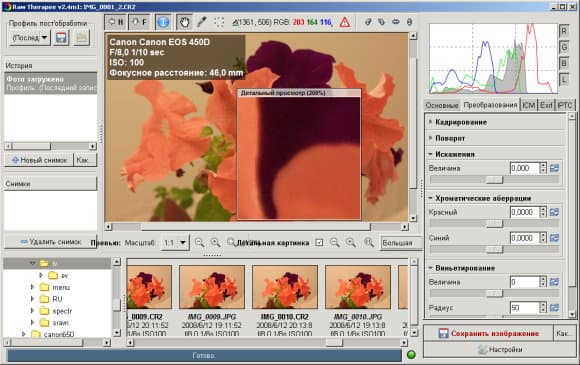Click the Удалить снимок button
580x365 pixels.
51,242
